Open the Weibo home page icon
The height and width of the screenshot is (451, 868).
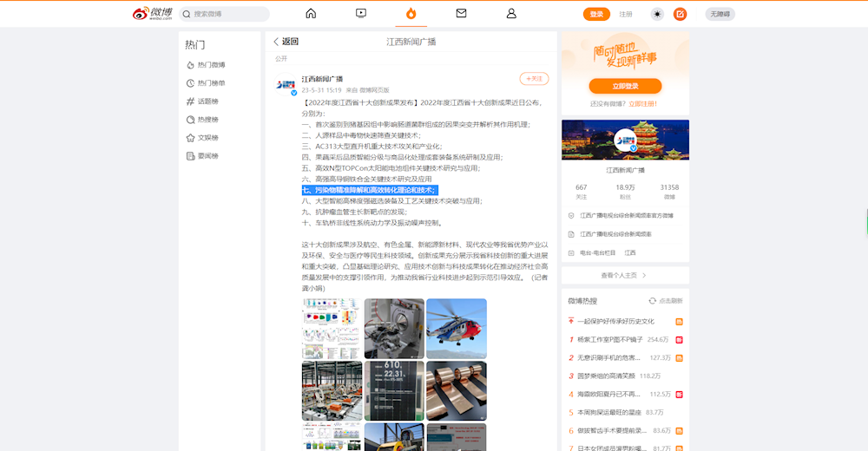[311, 14]
